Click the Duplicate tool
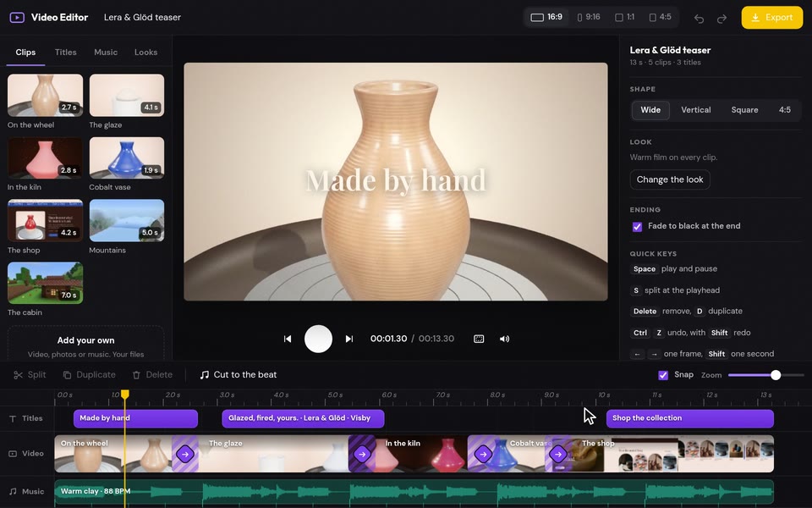The height and width of the screenshot is (508, 812). [x=89, y=375]
